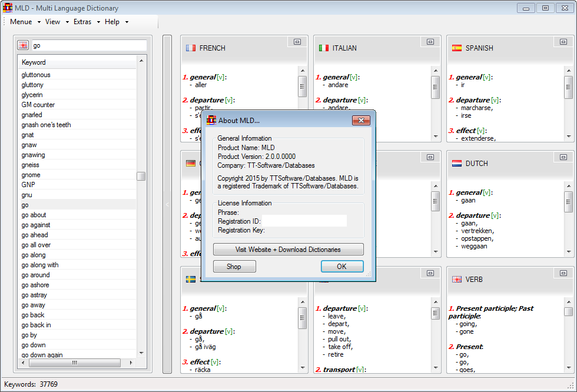Click Spanish translation 'marcharse'
577x392 pixels.
point(476,108)
